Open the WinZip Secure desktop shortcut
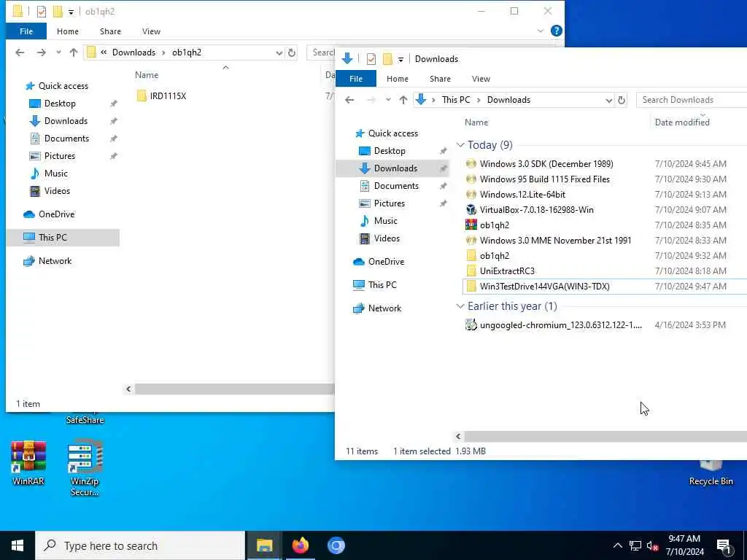The width and height of the screenshot is (747, 560). click(x=85, y=468)
